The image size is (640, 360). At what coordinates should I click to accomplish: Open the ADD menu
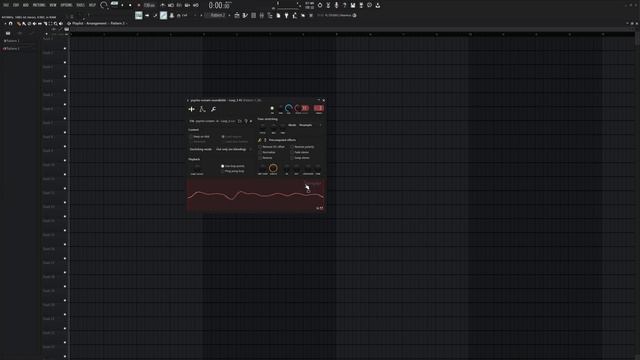coord(26,5)
